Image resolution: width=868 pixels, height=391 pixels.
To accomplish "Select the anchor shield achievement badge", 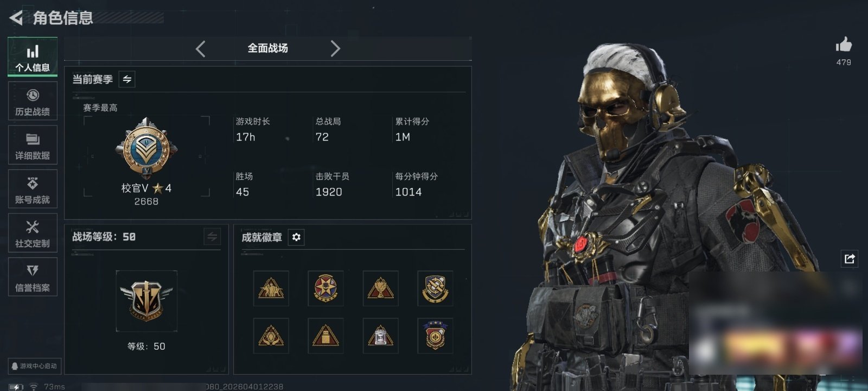I will point(435,288).
